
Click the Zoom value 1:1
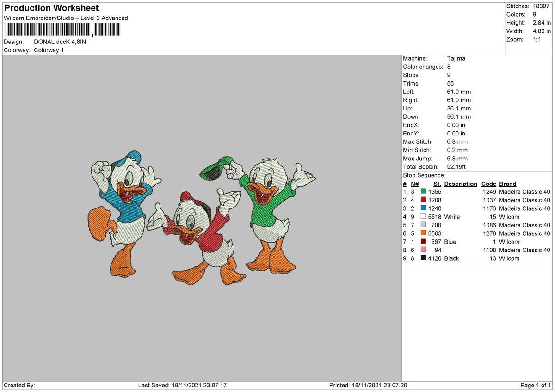point(538,39)
